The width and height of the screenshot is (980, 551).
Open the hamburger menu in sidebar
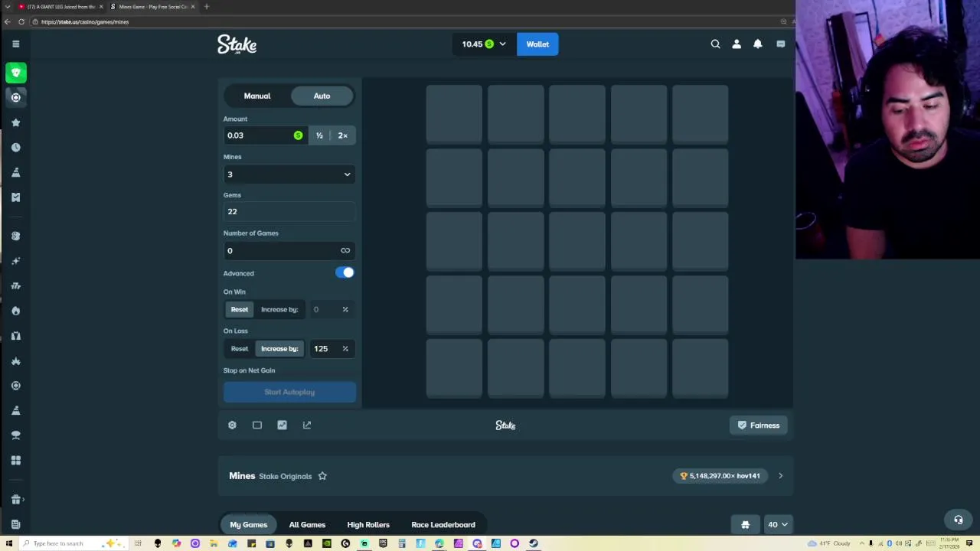pos(15,44)
